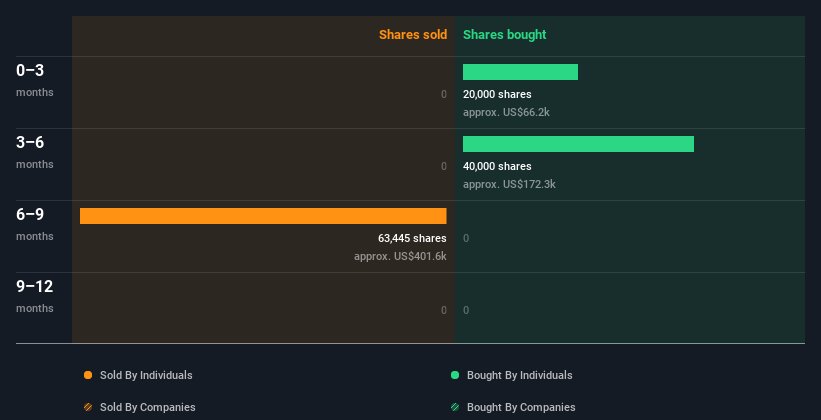Viewport: 821px width, 420px height.
Task: Select the "Shares sold" column header
Action: (x=413, y=35)
